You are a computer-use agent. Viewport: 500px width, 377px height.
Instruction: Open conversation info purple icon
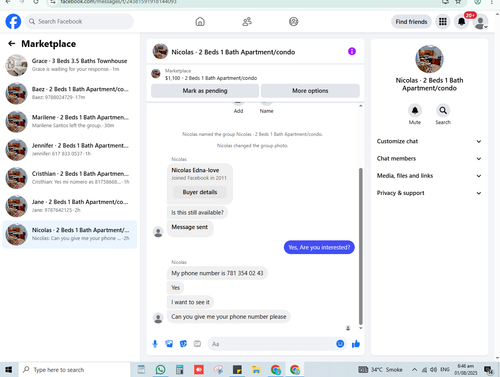(352, 51)
